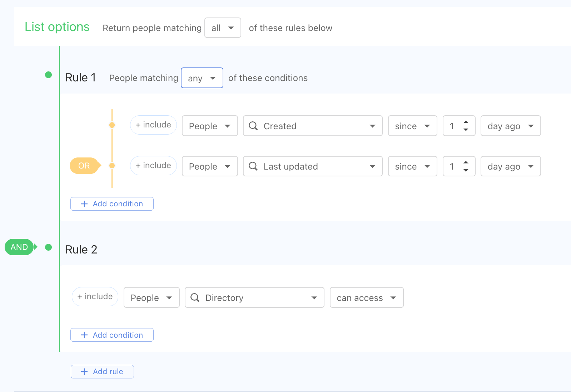The image size is (571, 392).
Task: Click the Add rule button
Action: click(x=102, y=372)
